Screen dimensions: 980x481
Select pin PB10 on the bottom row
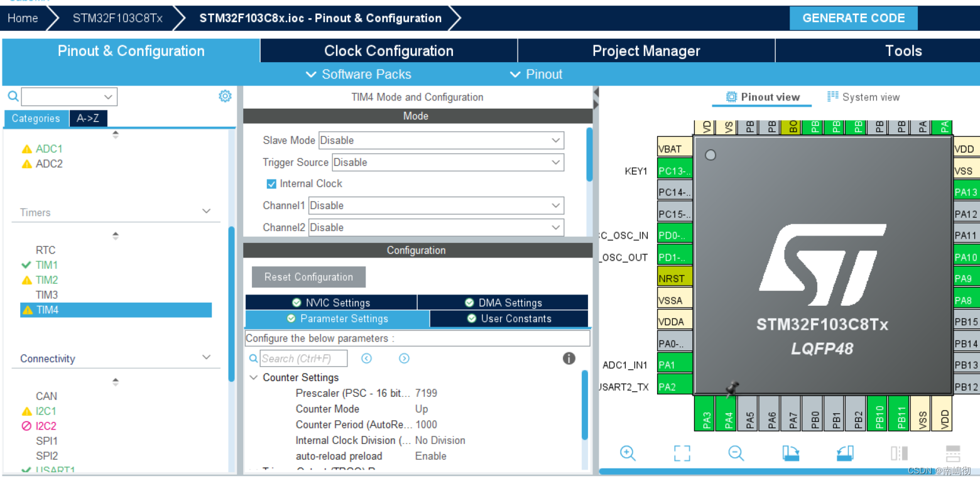[879, 413]
